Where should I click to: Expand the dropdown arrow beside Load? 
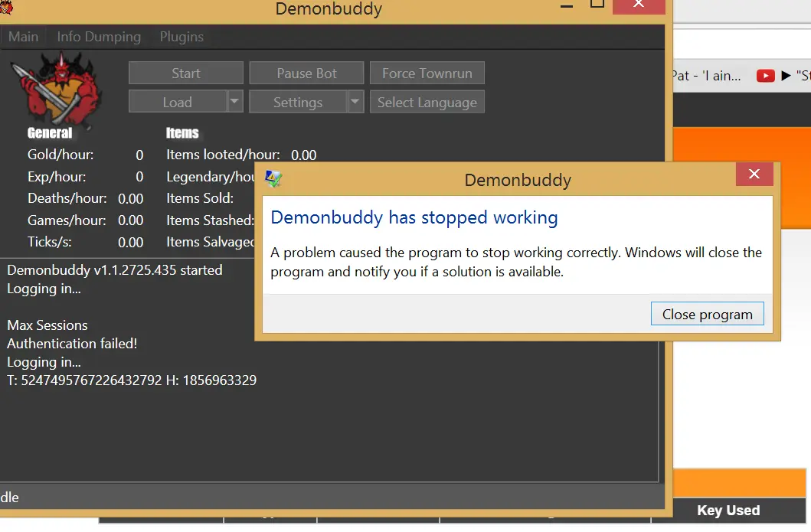point(235,102)
